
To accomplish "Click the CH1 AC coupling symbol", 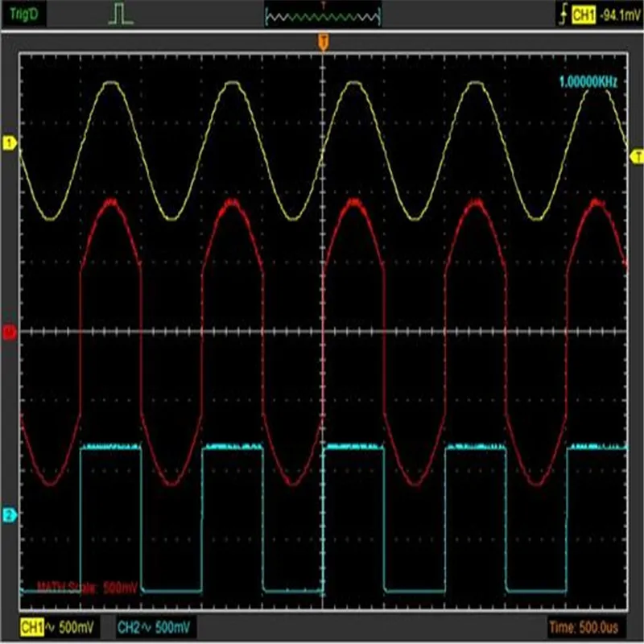I will 50,627.
